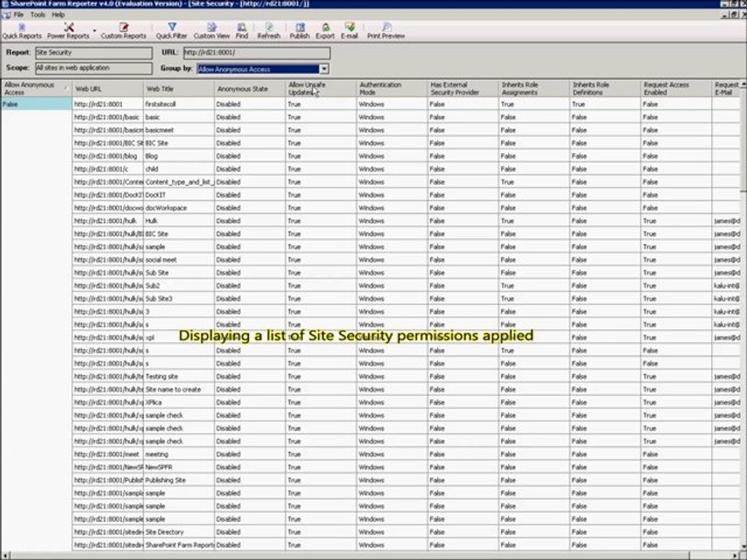Select the Blog web title cell
The height and width of the screenshot is (560, 747).
pos(179,156)
